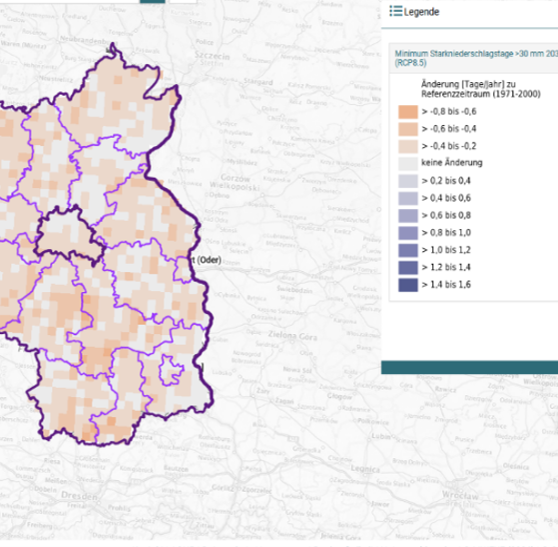Image resolution: width=558 pixels, height=547 pixels.
Task: Select the > -0,6 bis -0,4 color swatch
Action: coord(408,129)
